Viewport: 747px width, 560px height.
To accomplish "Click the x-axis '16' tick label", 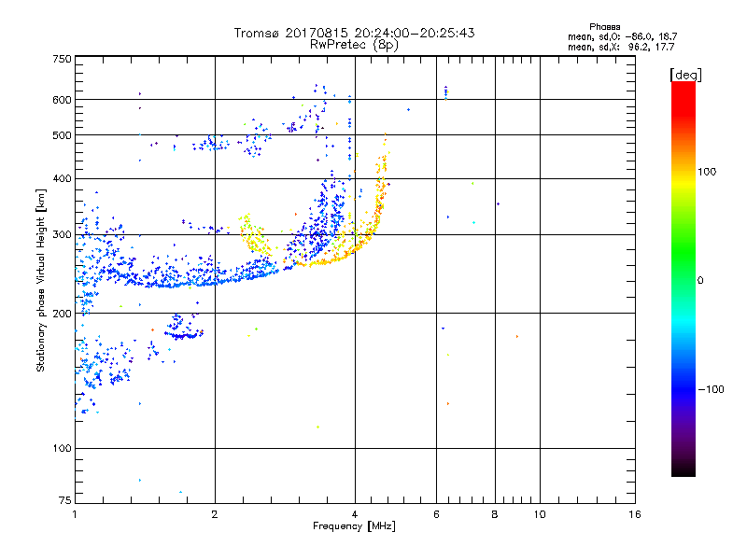I will click(635, 514).
